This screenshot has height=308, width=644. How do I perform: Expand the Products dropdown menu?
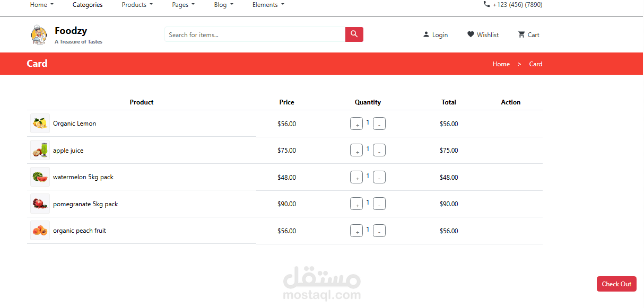click(137, 5)
